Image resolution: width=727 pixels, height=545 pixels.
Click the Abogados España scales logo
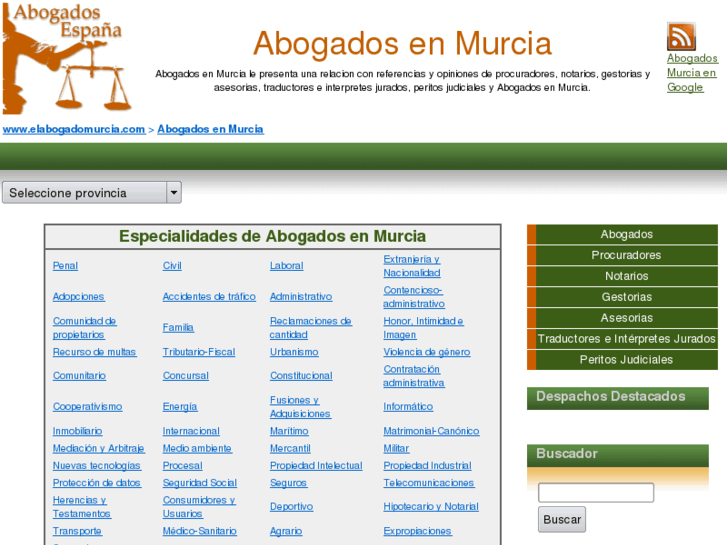coord(67,58)
